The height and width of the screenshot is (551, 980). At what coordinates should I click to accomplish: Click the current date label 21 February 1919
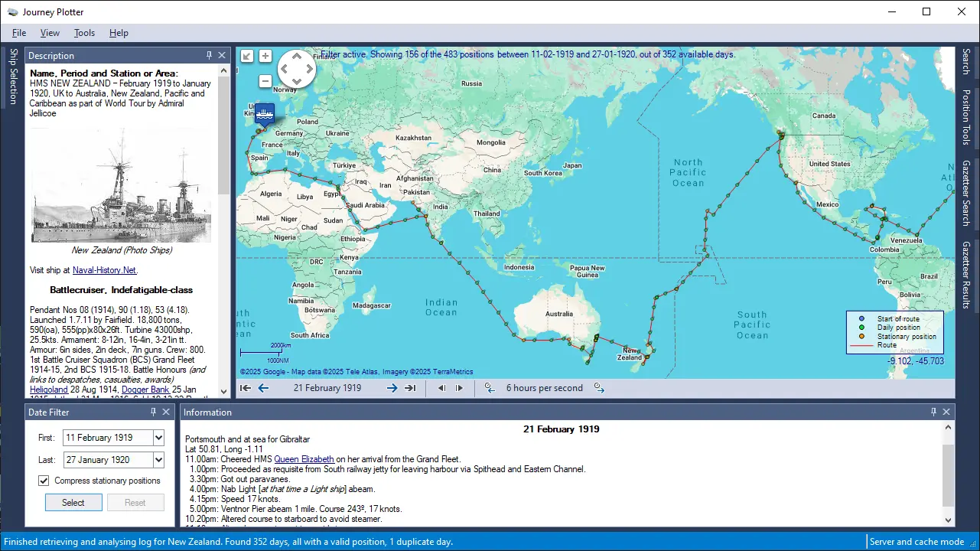pos(327,388)
